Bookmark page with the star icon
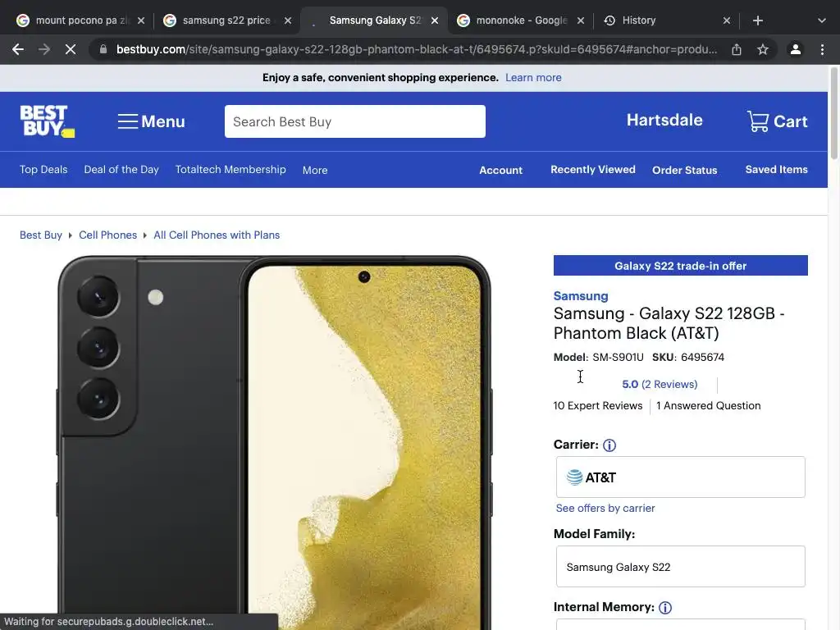This screenshot has width=840, height=630. [763, 49]
